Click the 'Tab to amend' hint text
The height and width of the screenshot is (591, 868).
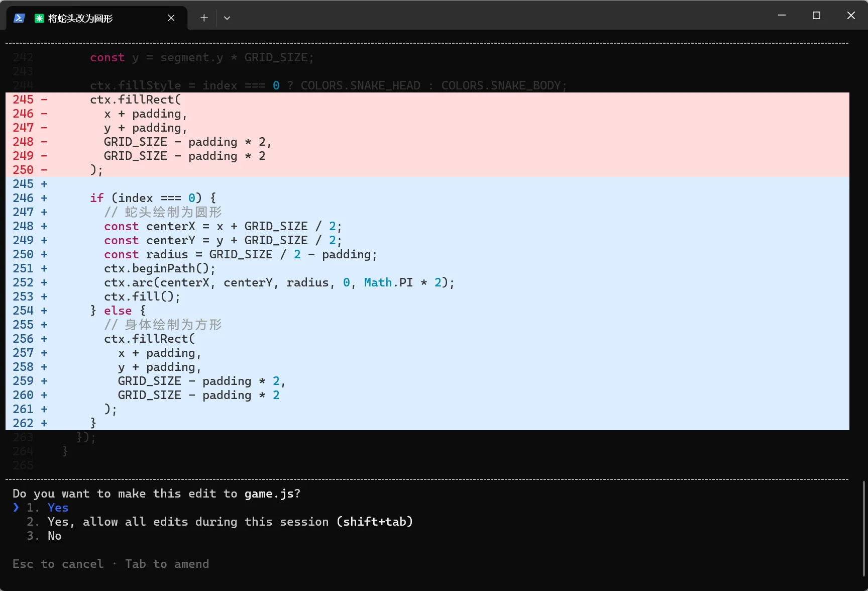167,564
